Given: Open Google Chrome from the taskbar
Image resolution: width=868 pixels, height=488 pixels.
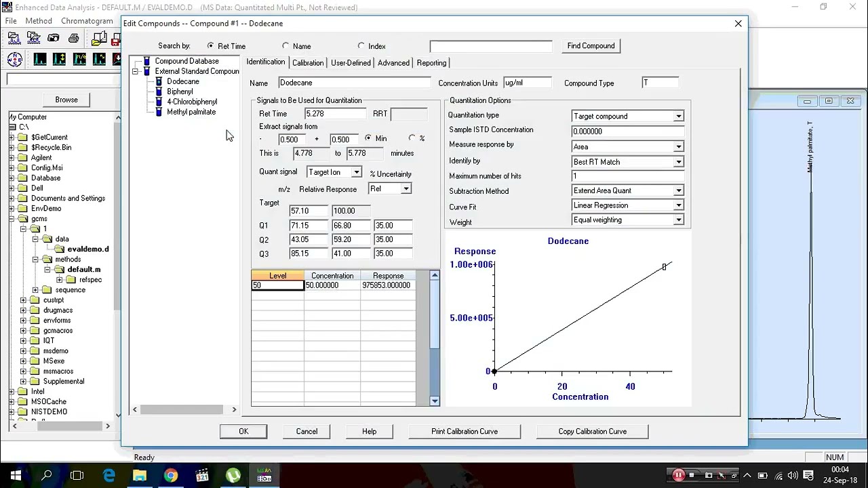Looking at the screenshot, I should (171, 475).
